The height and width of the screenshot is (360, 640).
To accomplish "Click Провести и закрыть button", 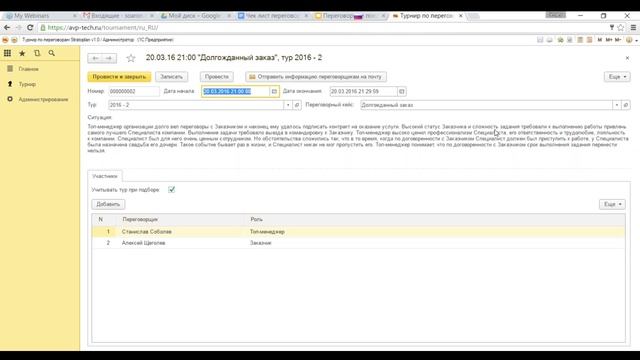I will [119, 77].
